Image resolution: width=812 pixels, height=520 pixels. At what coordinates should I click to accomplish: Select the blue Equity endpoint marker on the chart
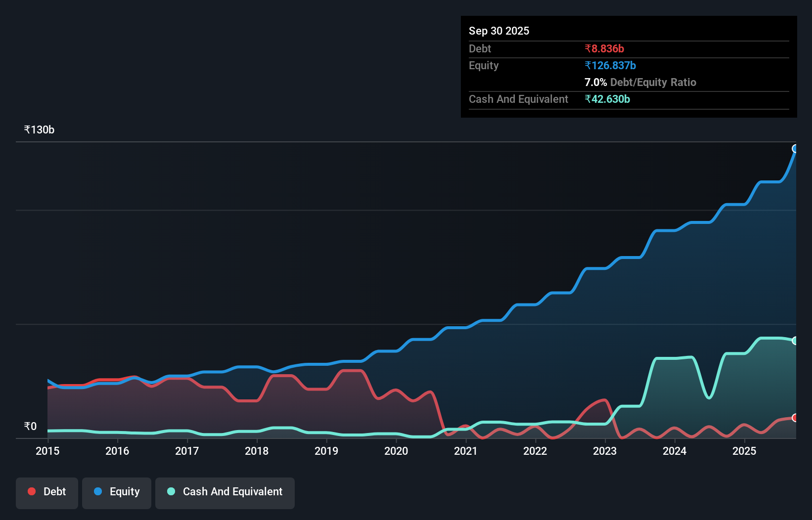pyautogui.click(x=796, y=149)
